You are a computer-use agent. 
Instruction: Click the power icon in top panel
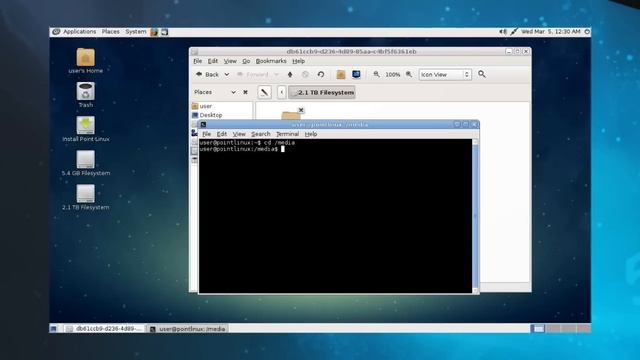click(x=587, y=32)
